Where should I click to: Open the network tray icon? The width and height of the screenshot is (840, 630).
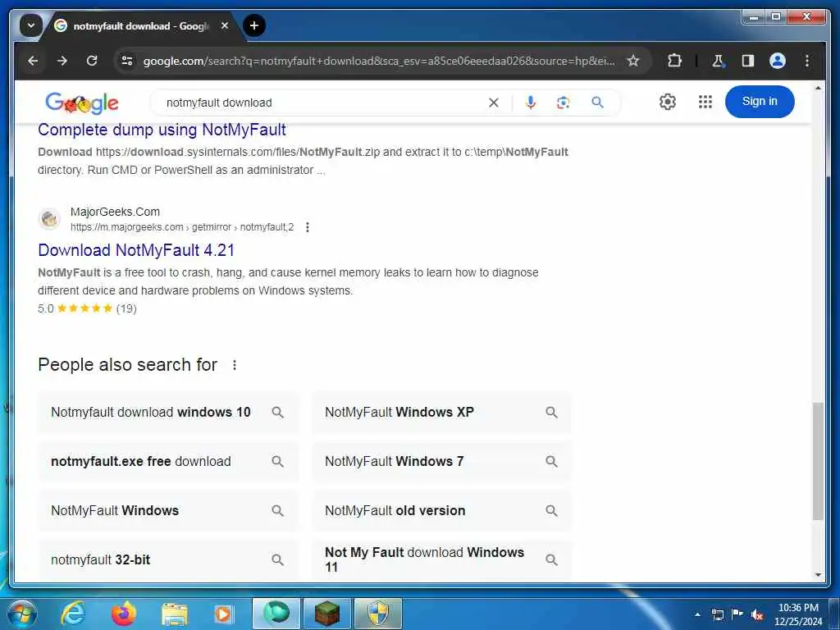coord(717,614)
